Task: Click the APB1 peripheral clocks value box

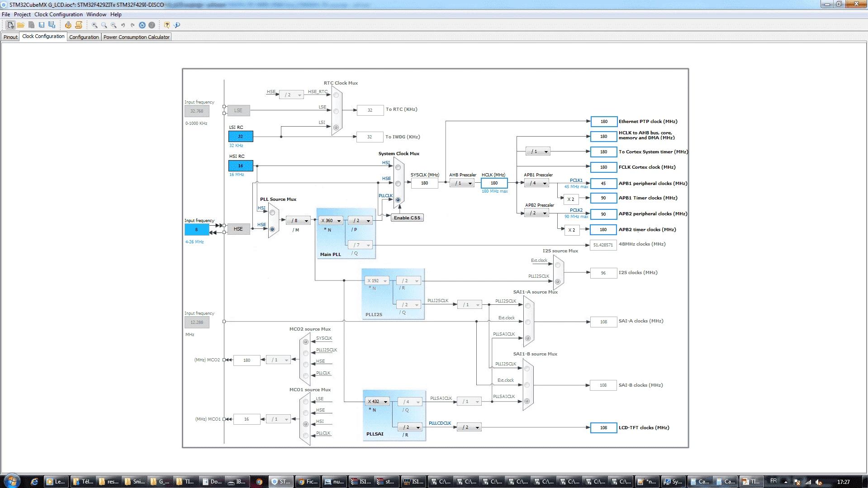Action: 603,184
